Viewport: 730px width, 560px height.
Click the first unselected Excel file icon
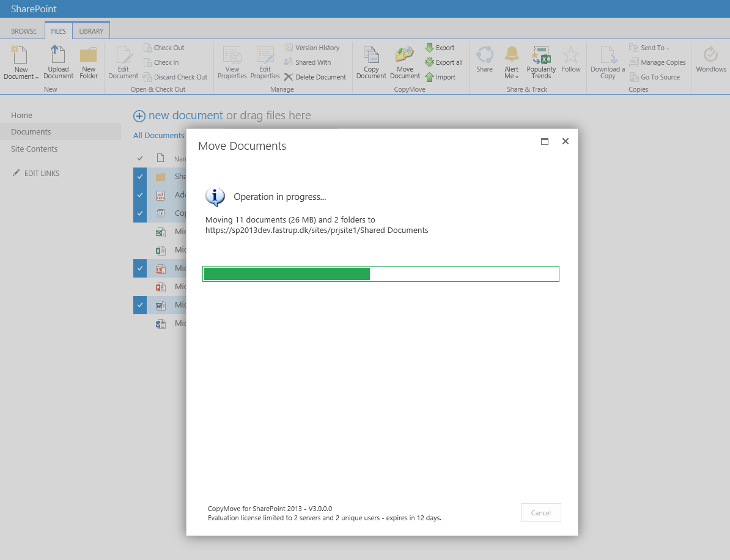[160, 232]
